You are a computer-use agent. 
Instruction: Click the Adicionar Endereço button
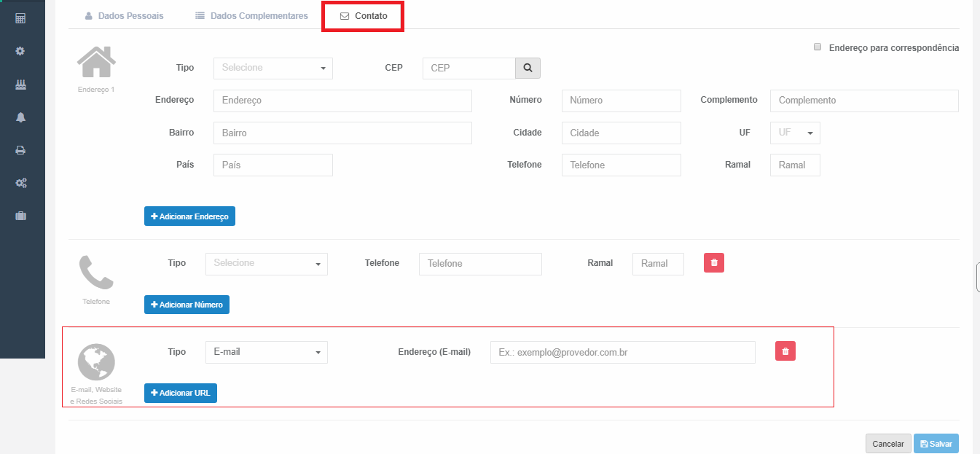(x=189, y=216)
